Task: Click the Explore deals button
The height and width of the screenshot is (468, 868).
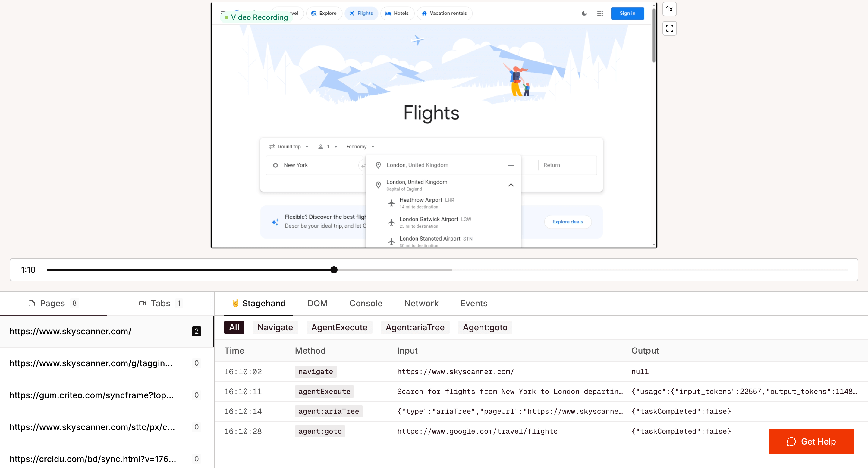Action: pos(567,222)
